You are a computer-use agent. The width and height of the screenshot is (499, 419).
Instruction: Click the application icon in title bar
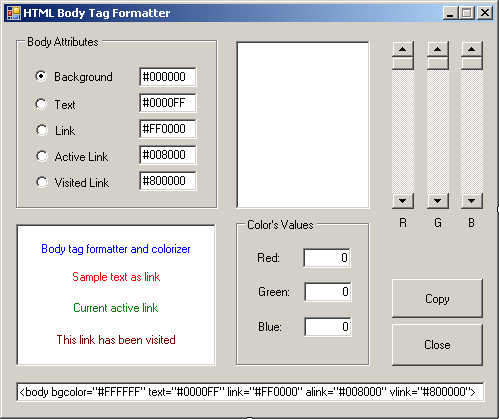point(14,13)
